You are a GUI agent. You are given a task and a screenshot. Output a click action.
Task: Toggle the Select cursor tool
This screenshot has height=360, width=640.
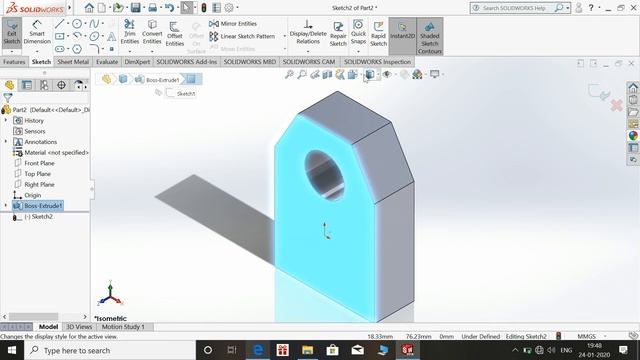click(186, 8)
